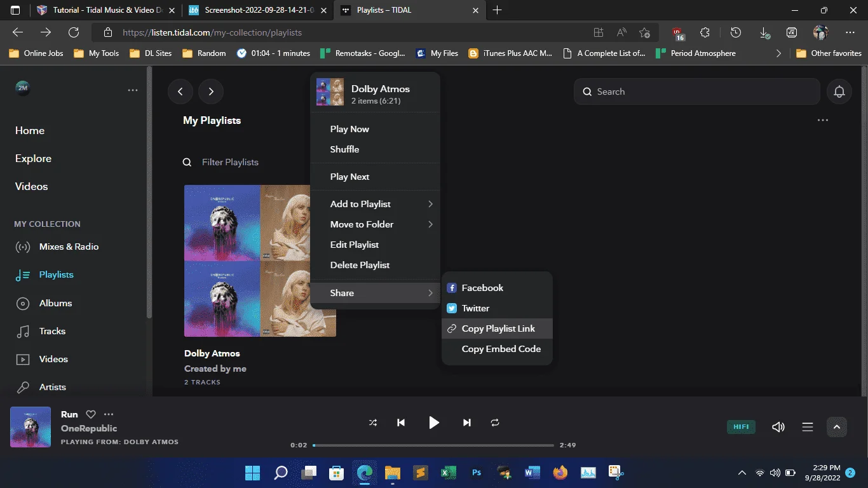This screenshot has width=868, height=488.
Task: Start playback with the play button
Action: pyautogui.click(x=434, y=423)
